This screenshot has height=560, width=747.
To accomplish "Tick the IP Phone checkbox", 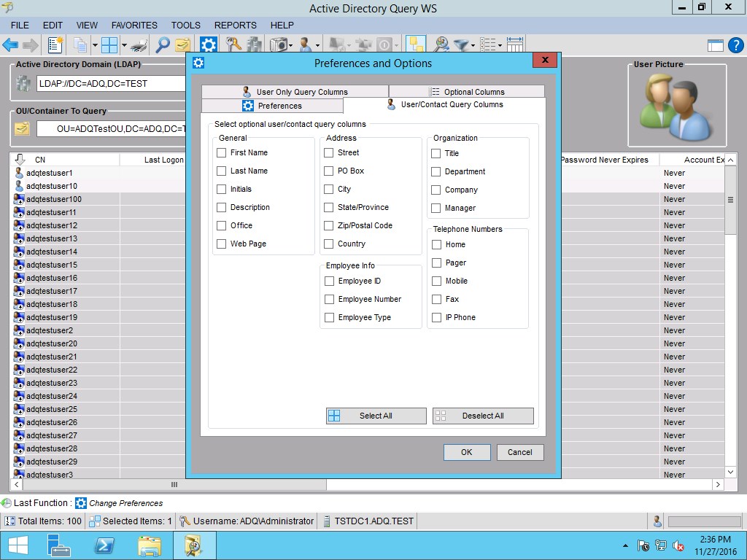I will 436,318.
